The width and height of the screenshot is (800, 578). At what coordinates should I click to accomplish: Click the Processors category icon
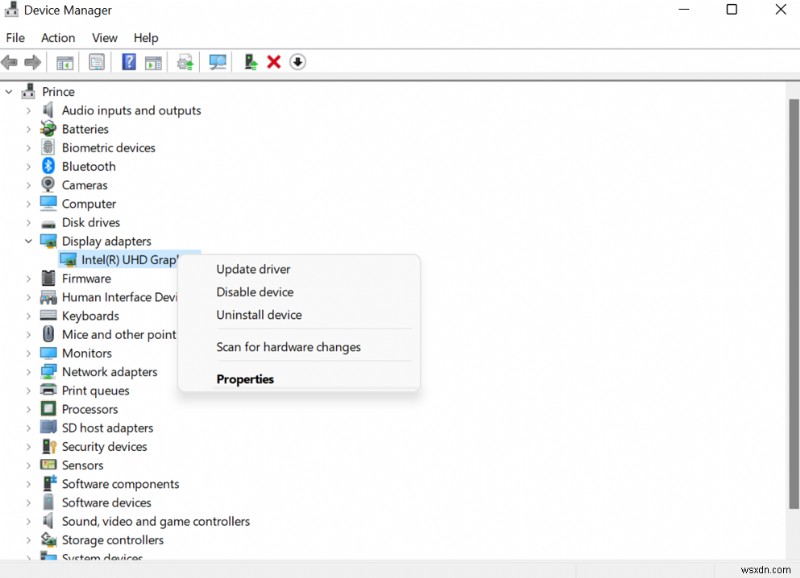tap(48, 409)
